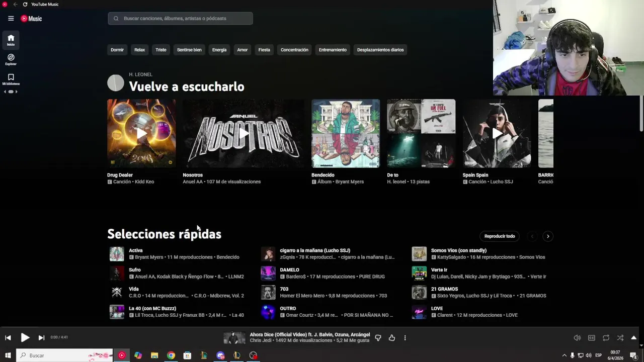644x362 pixels.
Task: Open the Windows Start menu
Action: point(8,355)
